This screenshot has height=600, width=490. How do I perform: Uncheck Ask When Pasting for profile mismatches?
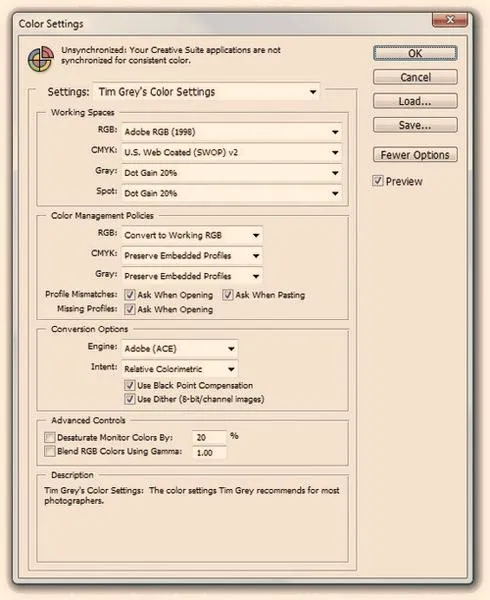[x=228, y=295]
